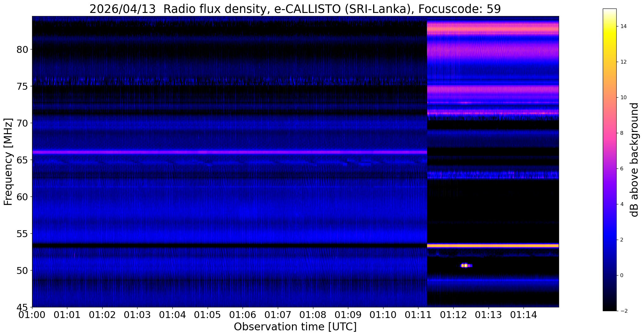The height and width of the screenshot is (336, 644).
Task: Click the colorbar tick label 6
Action: [621, 169]
